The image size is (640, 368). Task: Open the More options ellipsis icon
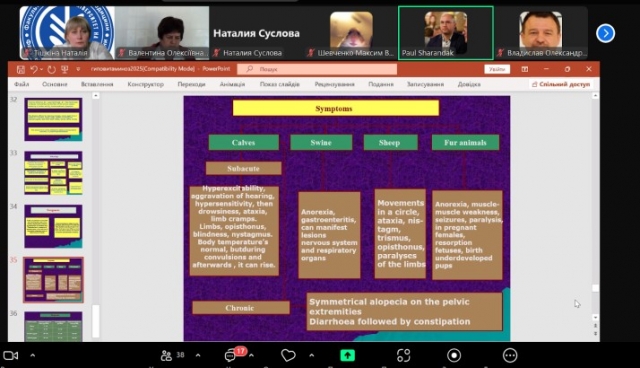point(510,355)
